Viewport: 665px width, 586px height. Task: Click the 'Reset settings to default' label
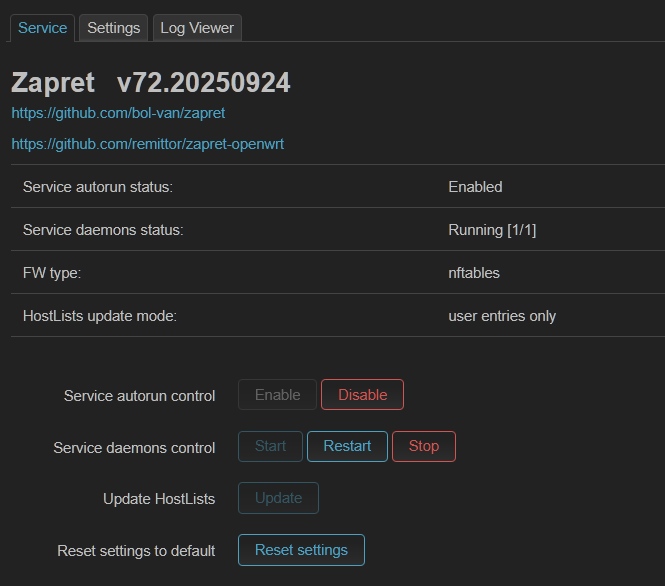tap(136, 551)
